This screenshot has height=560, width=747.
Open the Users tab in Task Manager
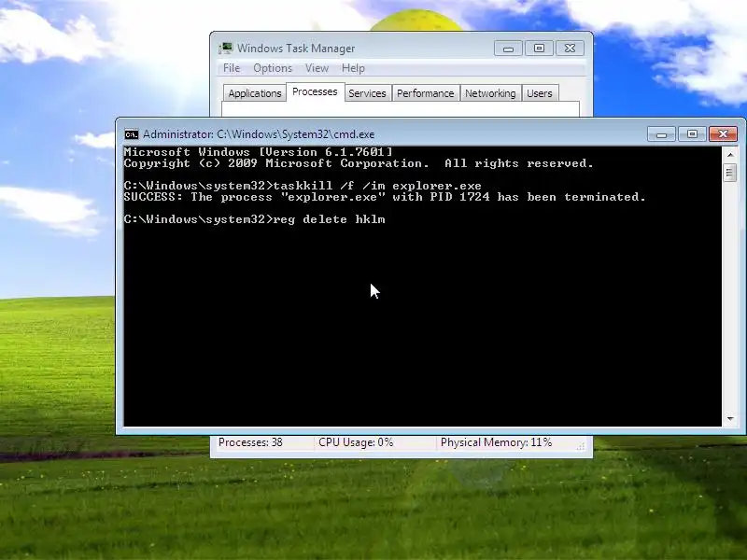pyautogui.click(x=540, y=93)
